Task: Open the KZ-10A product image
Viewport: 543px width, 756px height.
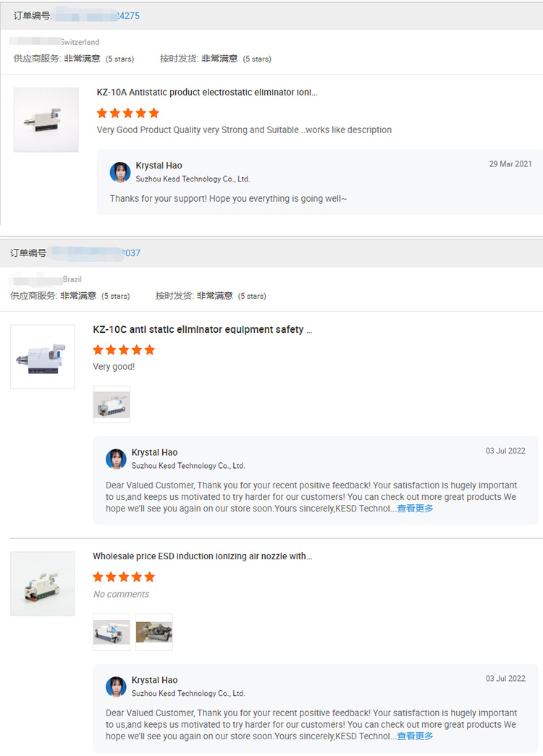Action: pos(46,120)
